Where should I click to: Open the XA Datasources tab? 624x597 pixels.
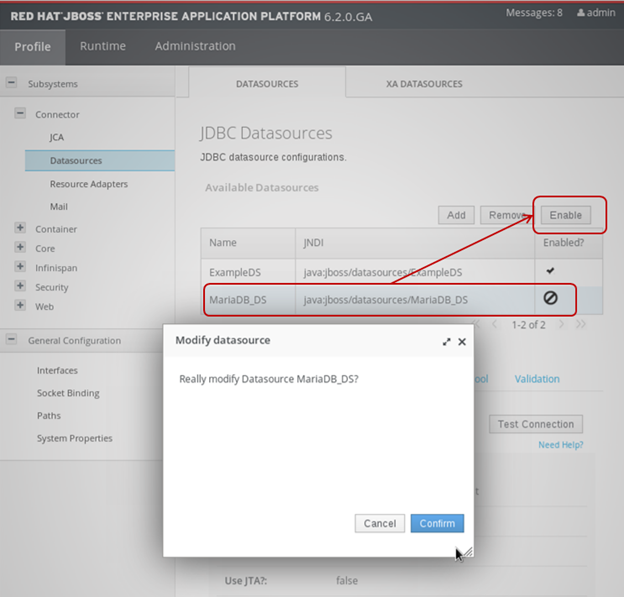[x=424, y=84]
